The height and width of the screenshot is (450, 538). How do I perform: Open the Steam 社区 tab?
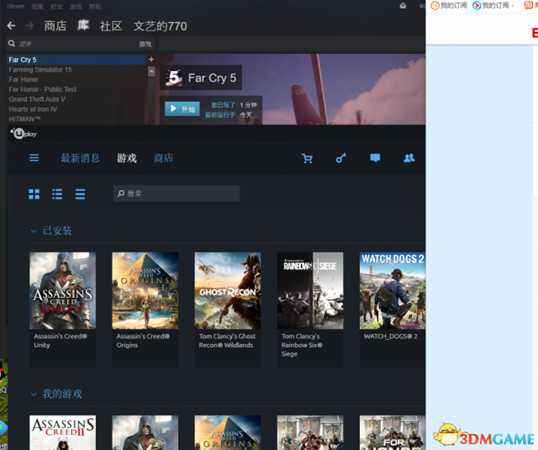tap(110, 26)
